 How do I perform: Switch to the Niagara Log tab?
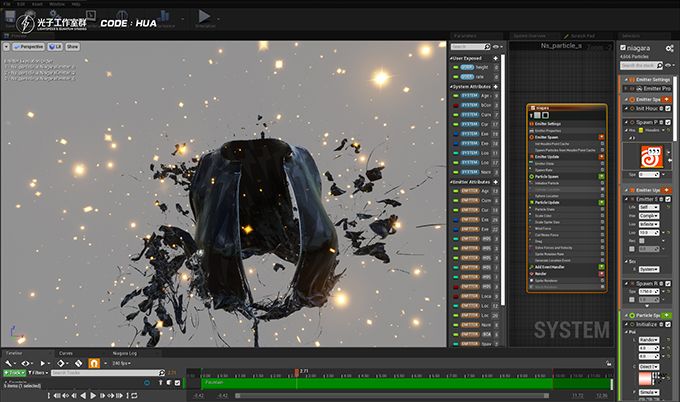[x=125, y=353]
